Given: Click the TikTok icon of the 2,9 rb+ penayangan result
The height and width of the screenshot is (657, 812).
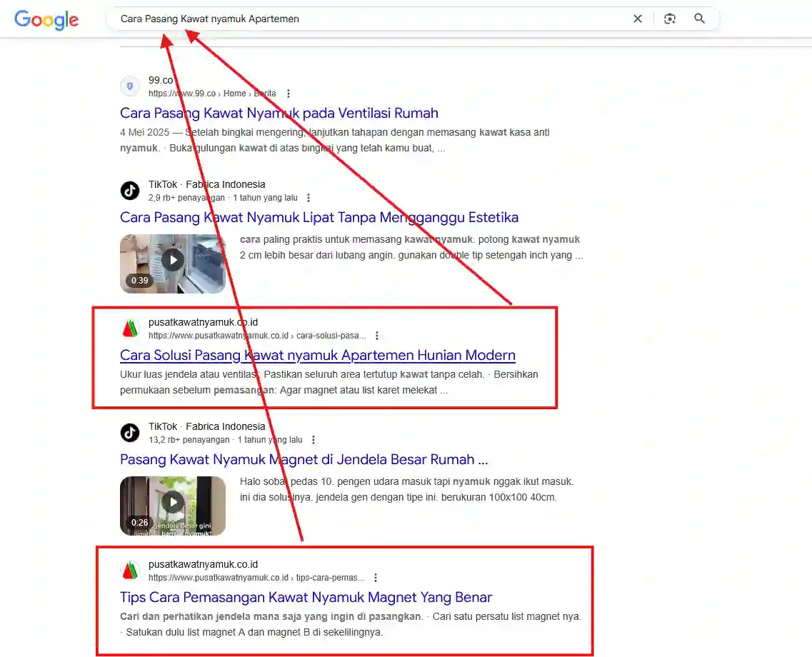Looking at the screenshot, I should 130,191.
